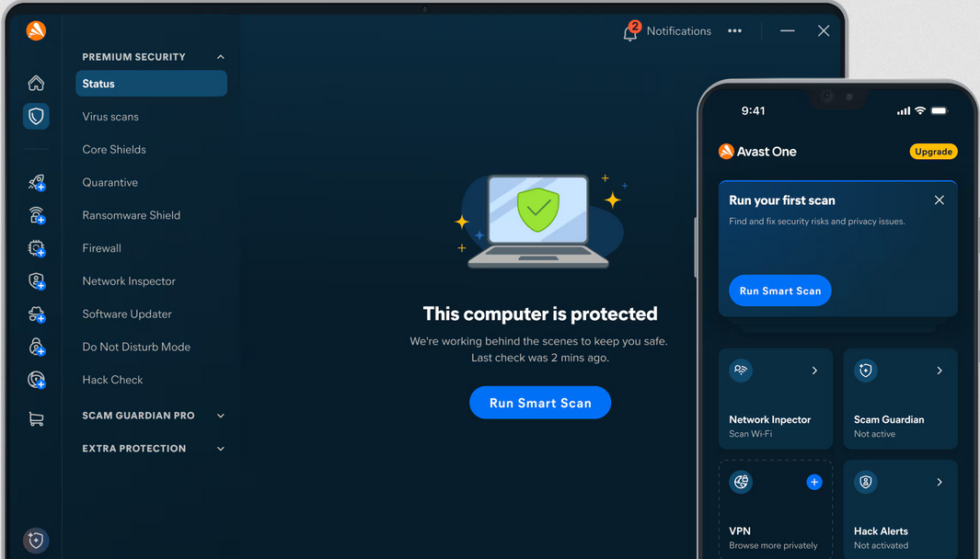Open the shield with person privacy add-on icon
The width and height of the screenshot is (980, 559).
click(x=37, y=281)
